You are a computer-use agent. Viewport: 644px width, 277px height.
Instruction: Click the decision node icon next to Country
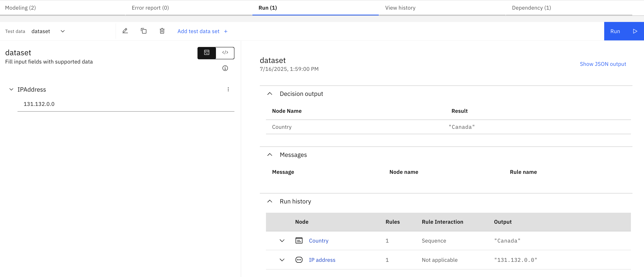tap(299, 241)
